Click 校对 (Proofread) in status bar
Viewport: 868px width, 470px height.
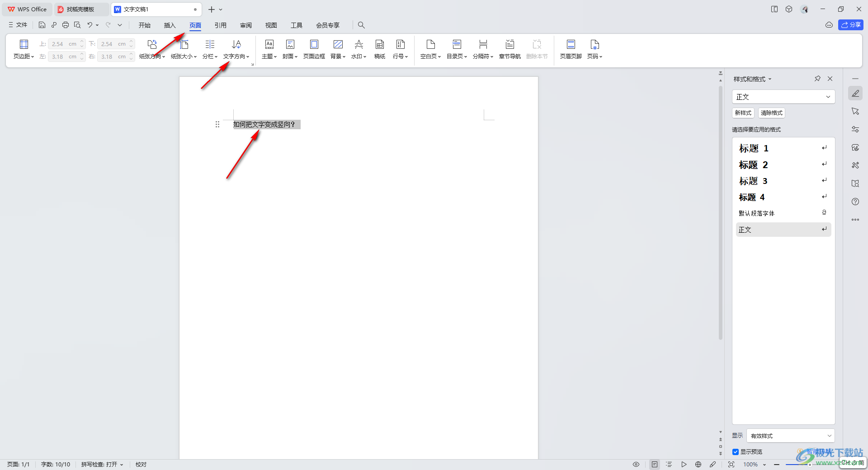click(x=141, y=464)
